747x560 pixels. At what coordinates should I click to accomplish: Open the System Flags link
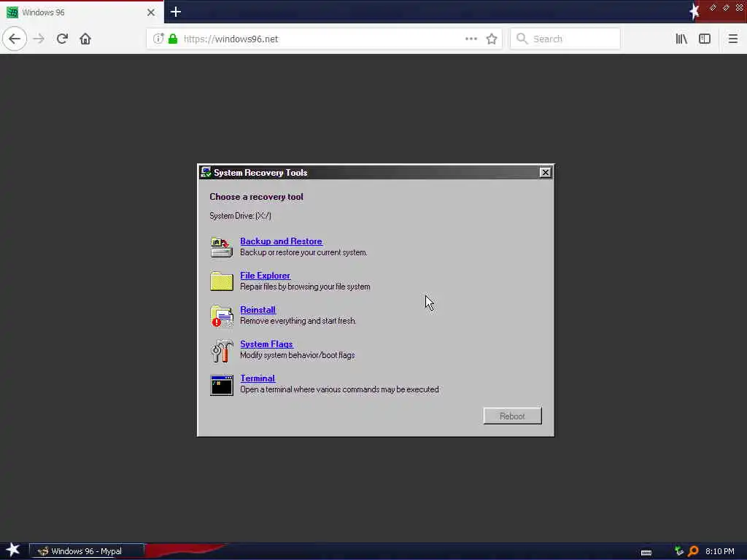pyautogui.click(x=266, y=344)
